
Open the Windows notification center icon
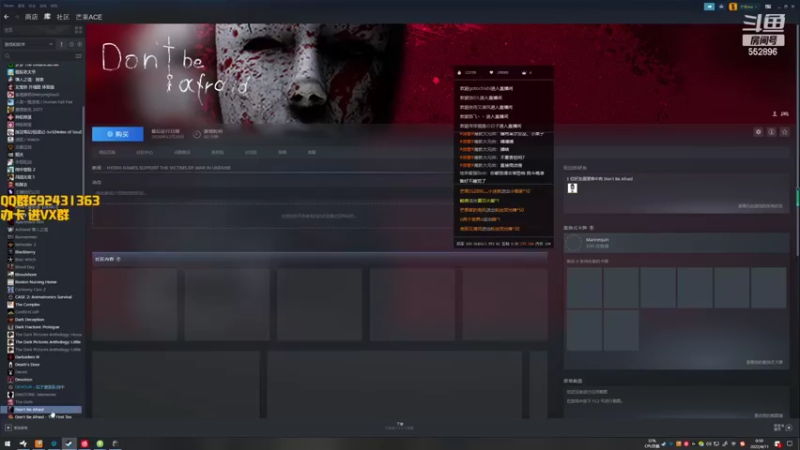point(790,444)
